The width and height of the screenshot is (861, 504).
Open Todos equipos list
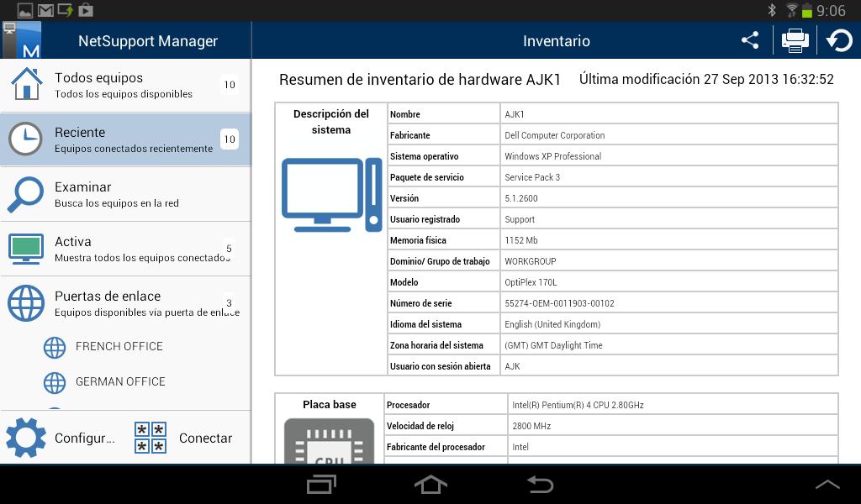tap(126, 85)
